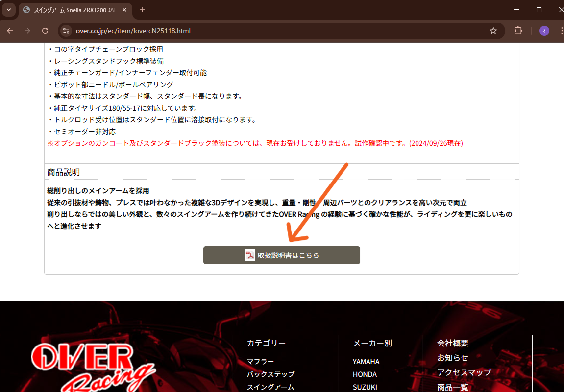Open the 取扱説明書はこちら manual button
564x392 pixels.
point(282,255)
